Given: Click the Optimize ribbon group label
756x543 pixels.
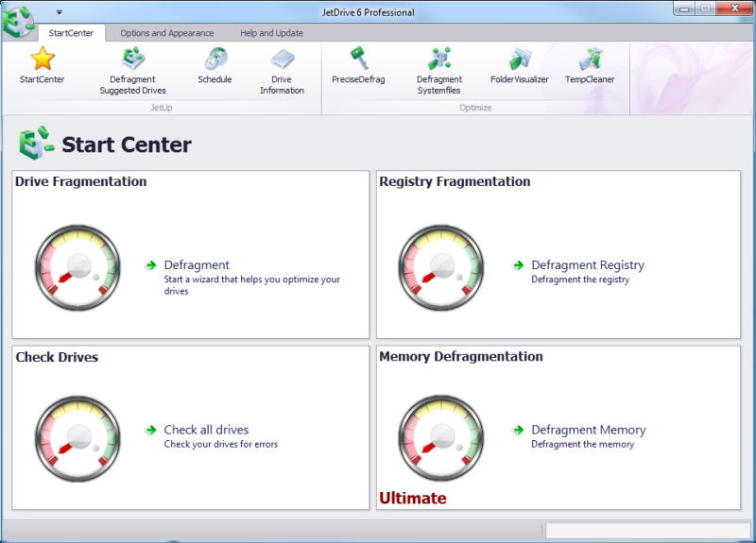Looking at the screenshot, I should coord(475,108).
